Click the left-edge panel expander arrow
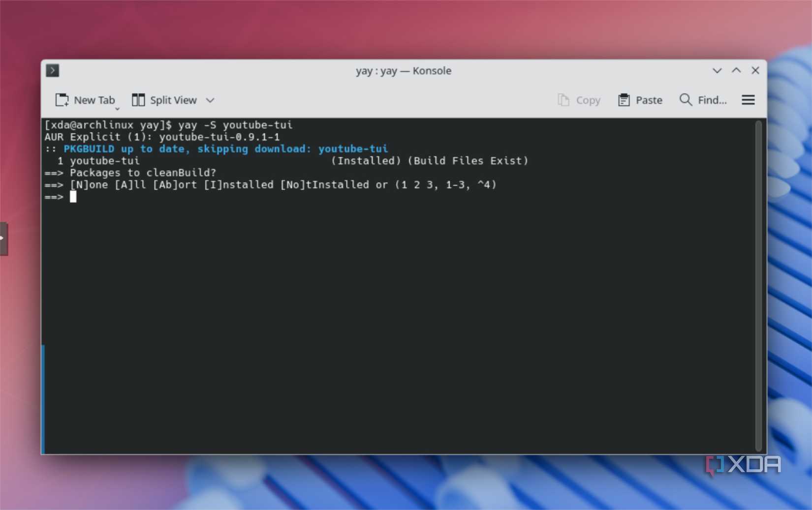This screenshot has height=510, width=812. pyautogui.click(x=4, y=238)
